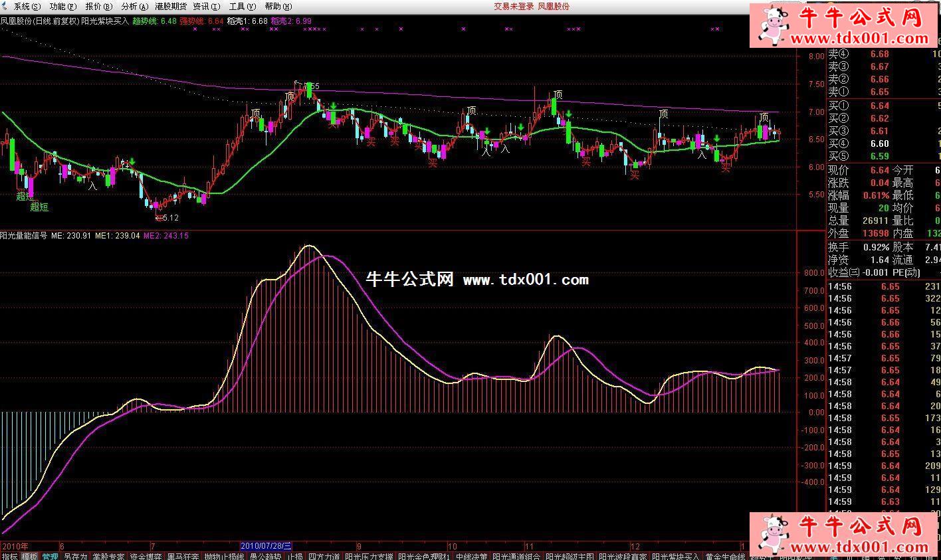Click the 2010/07/28 date marker on timeline
This screenshot has width=941, height=560.
266,546
